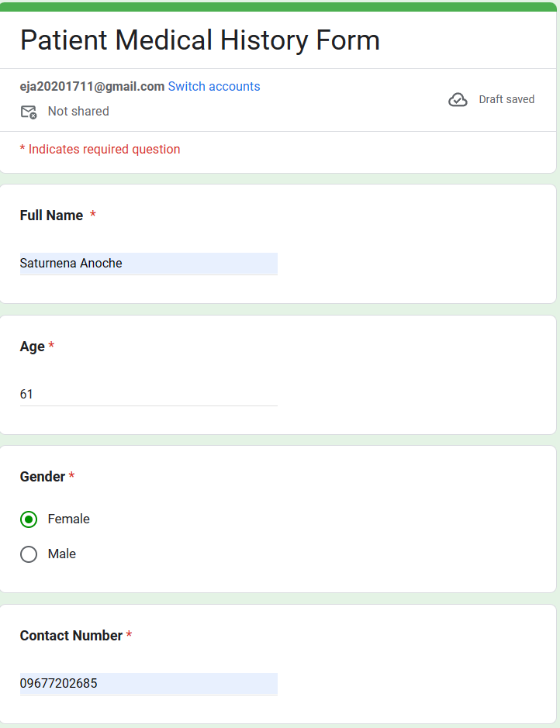Image resolution: width=560 pixels, height=728 pixels.
Task: Click the red asterisk beside Full Name
Action: 93,215
